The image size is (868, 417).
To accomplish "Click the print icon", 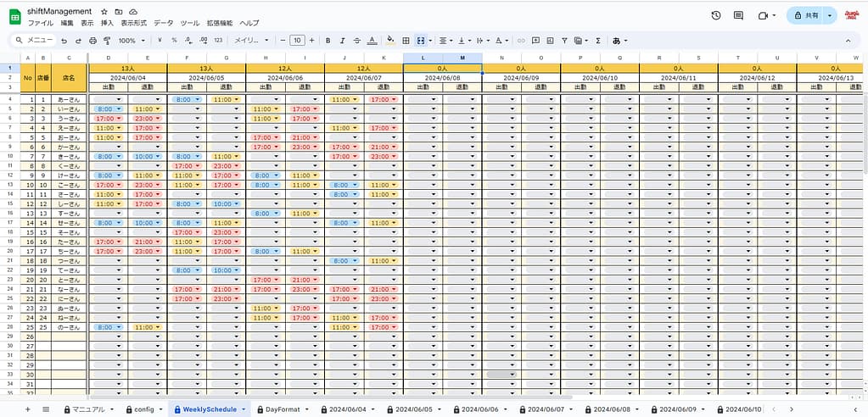I will (x=92, y=40).
